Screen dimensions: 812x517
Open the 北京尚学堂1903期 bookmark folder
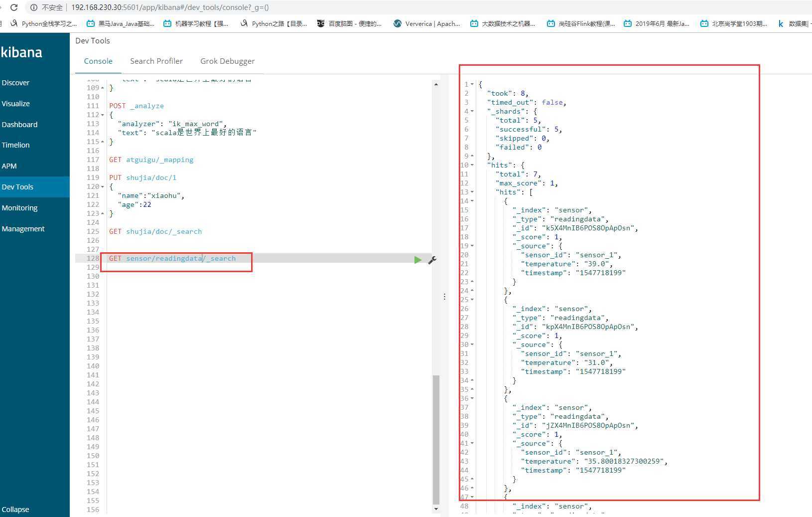(x=734, y=23)
